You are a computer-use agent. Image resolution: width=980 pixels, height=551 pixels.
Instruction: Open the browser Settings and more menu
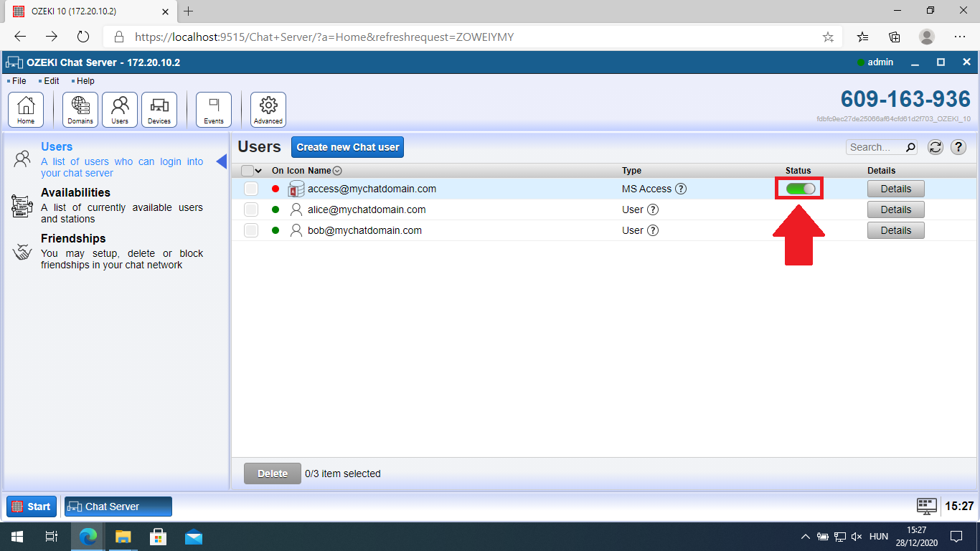960,37
